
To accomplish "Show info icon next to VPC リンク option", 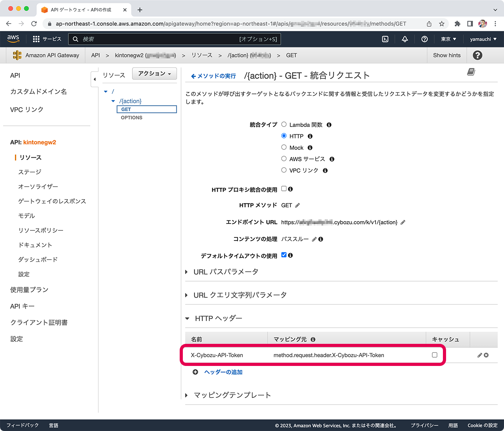I will point(325,171).
